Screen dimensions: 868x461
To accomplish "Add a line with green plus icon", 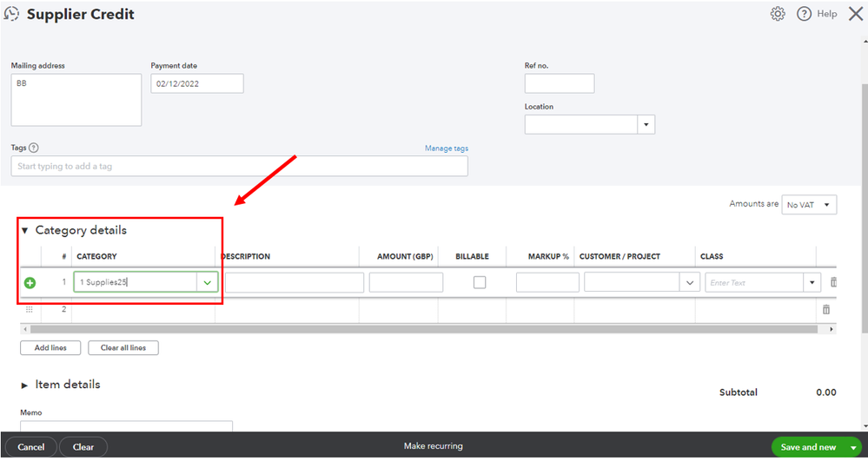I will coord(30,283).
